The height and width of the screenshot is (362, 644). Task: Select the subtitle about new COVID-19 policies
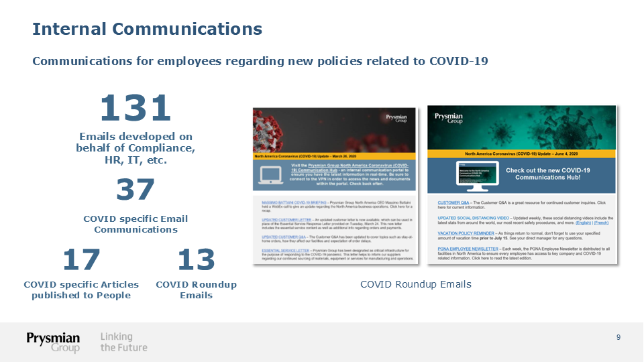260,61
